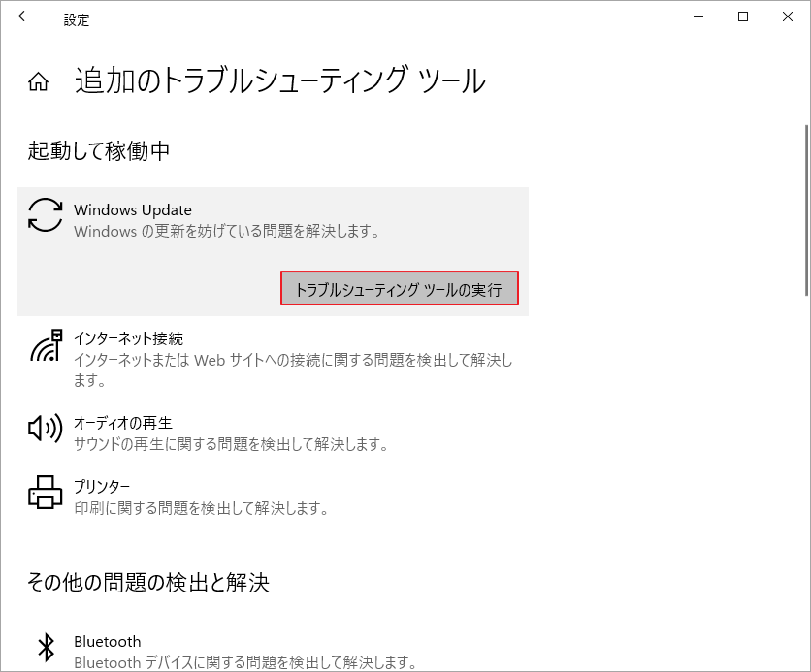Maximize the 設定 window
The image size is (811, 672).
(x=743, y=17)
